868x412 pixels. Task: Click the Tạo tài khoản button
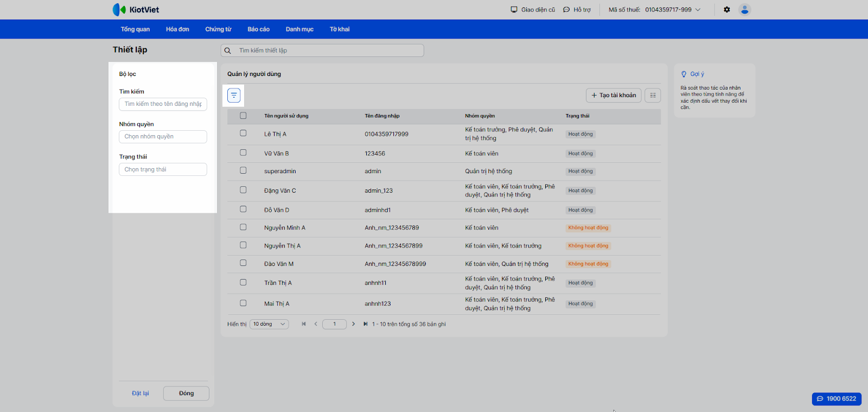614,96
